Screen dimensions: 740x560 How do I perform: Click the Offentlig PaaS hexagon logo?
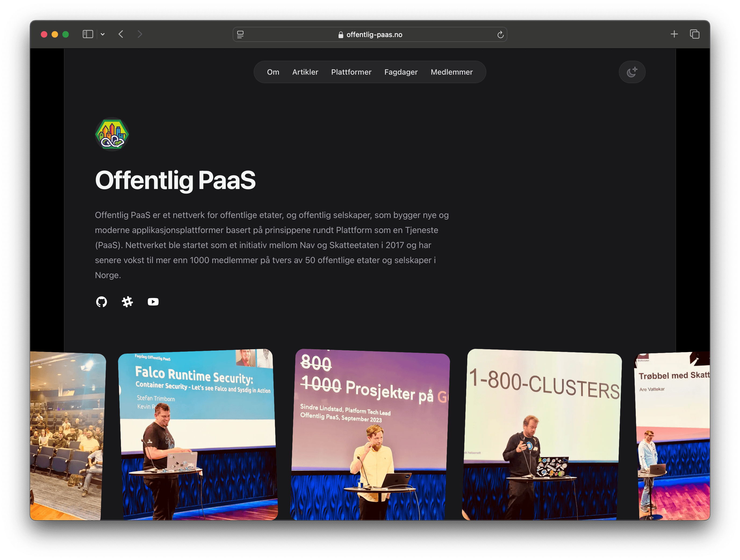tap(112, 134)
